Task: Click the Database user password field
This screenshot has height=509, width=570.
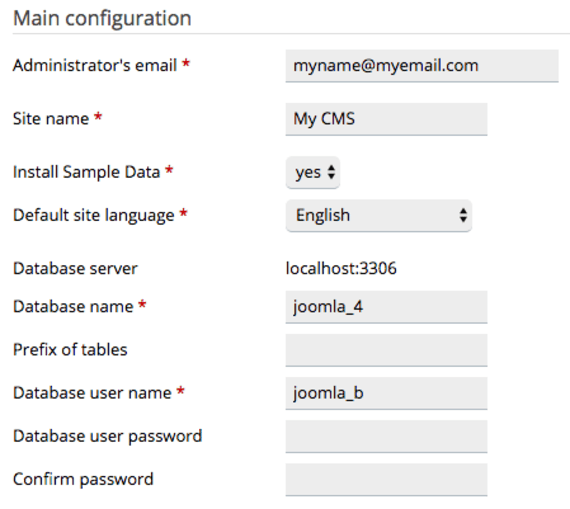Action: pyautogui.click(x=386, y=436)
